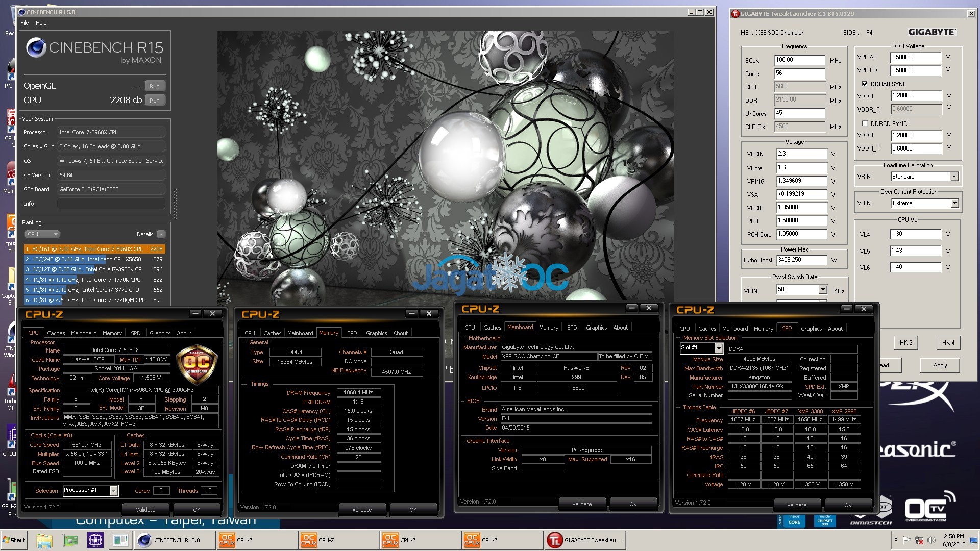Select the Xeon X5650 ranking row

(x=94, y=259)
